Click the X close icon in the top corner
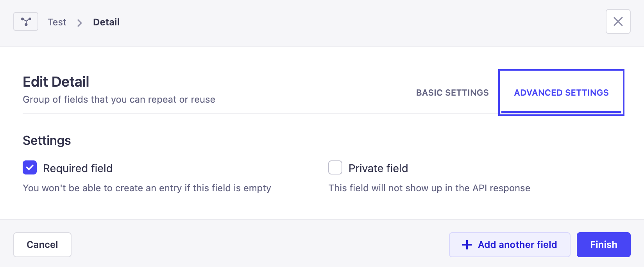The image size is (644, 267). [618, 21]
